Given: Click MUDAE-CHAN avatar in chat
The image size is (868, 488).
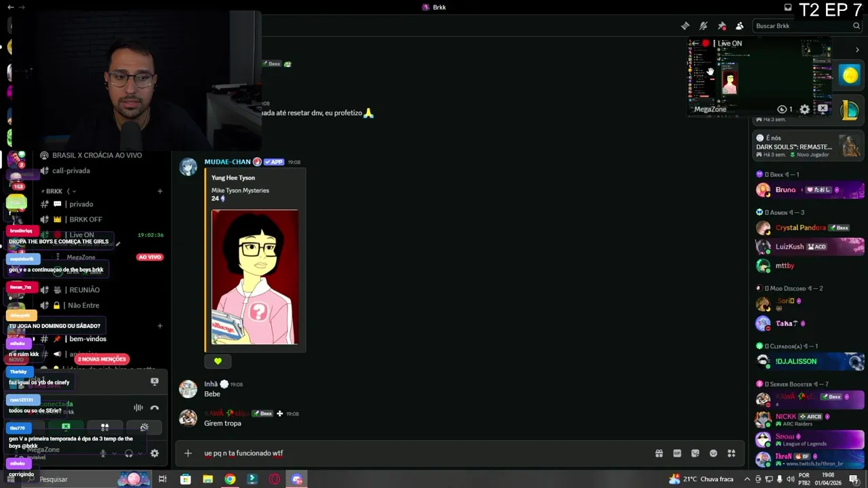Looking at the screenshot, I should [188, 167].
